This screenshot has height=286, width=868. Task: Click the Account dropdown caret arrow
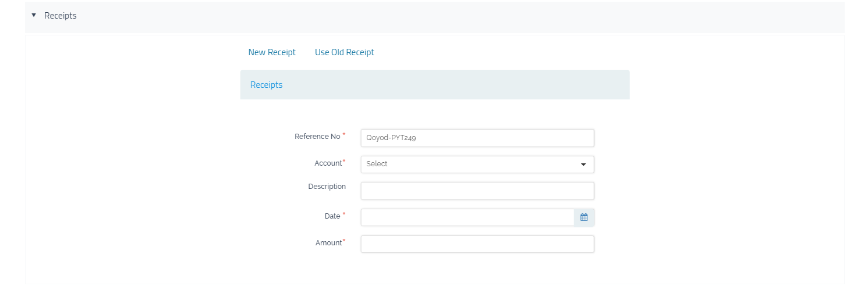pos(583,165)
